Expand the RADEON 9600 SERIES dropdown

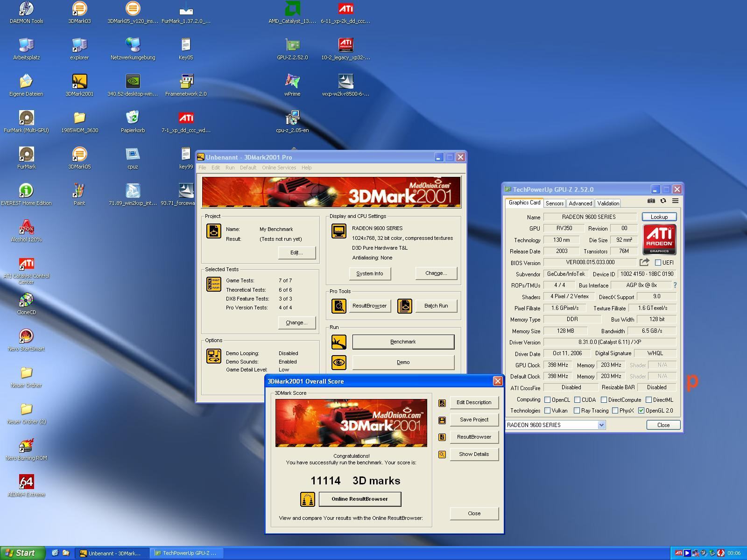pos(601,425)
